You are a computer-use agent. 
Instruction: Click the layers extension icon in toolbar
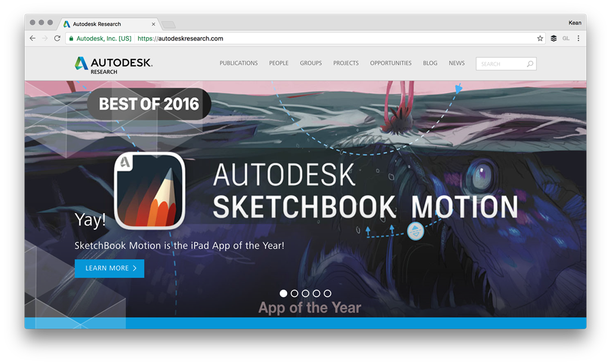point(554,38)
